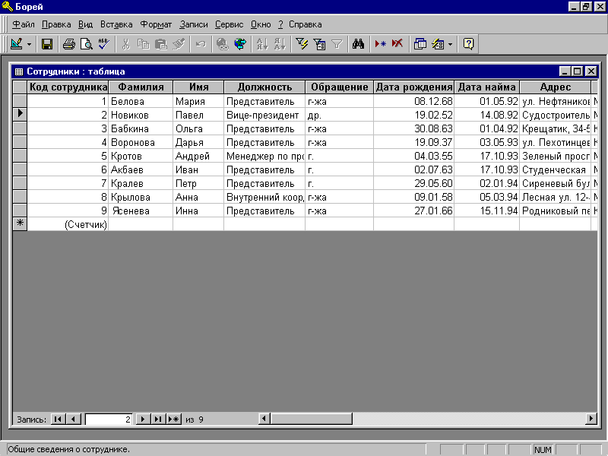Click the Sort Descending icon
This screenshot has width=608, height=456.
click(x=280, y=44)
